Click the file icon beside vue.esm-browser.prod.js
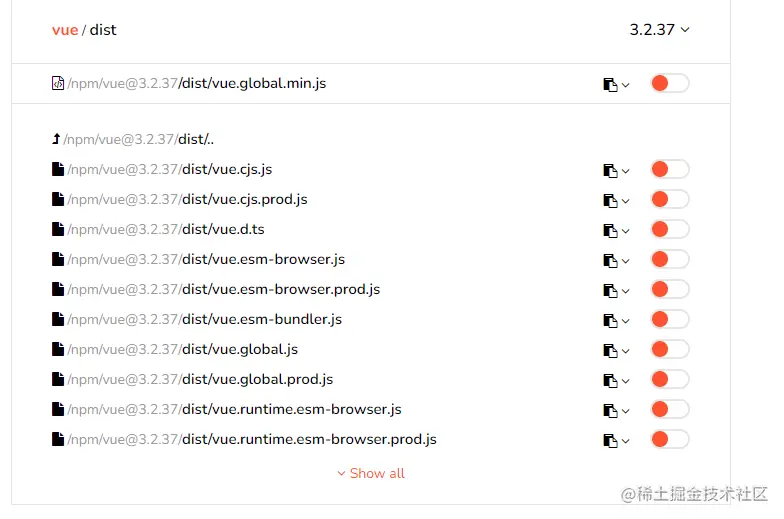Image resolution: width=784 pixels, height=519 pixels. click(x=58, y=289)
